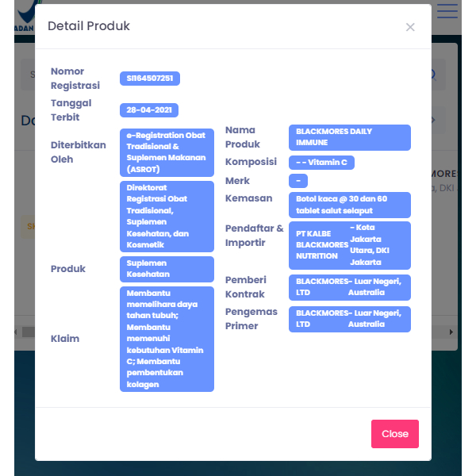Click the search magnifier icon behind dialog
The image size is (476, 476).
(x=433, y=75)
